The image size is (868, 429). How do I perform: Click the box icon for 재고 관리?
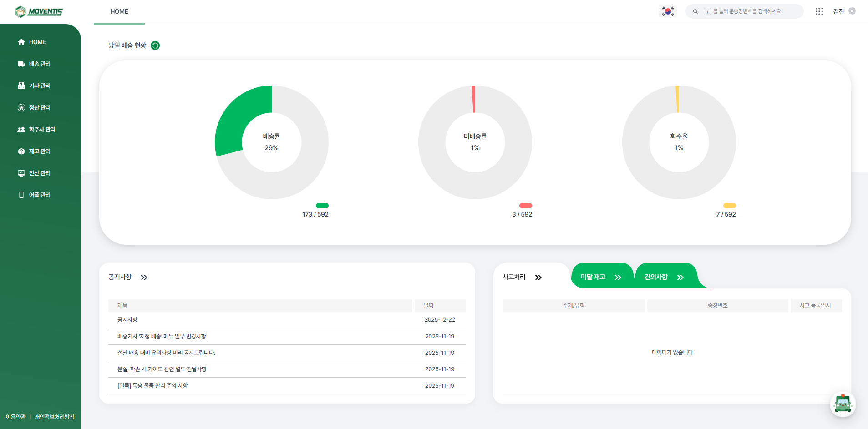[x=21, y=151]
